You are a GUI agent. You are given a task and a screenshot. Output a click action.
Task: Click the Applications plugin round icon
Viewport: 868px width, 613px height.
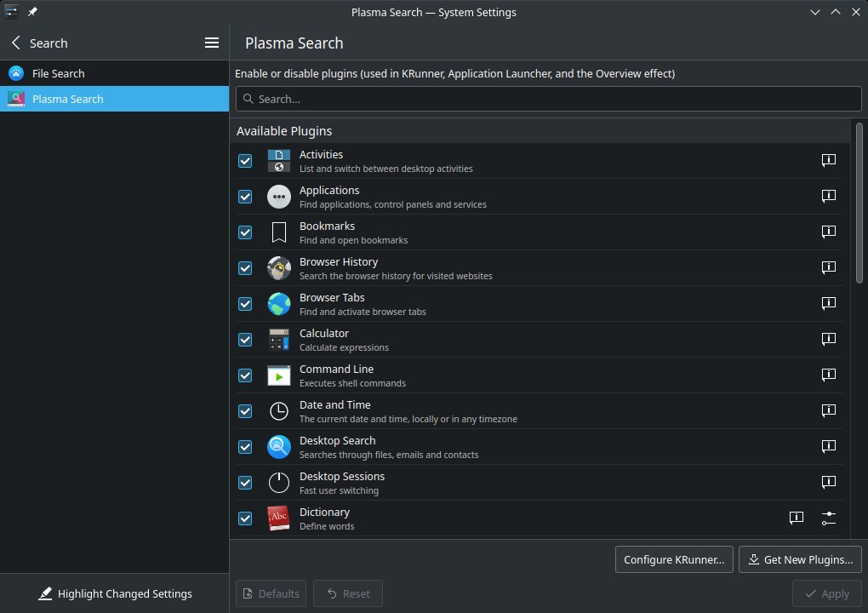coord(279,197)
